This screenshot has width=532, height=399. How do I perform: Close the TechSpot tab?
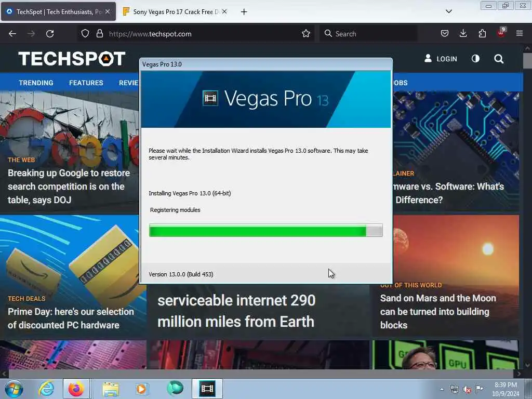(107, 11)
